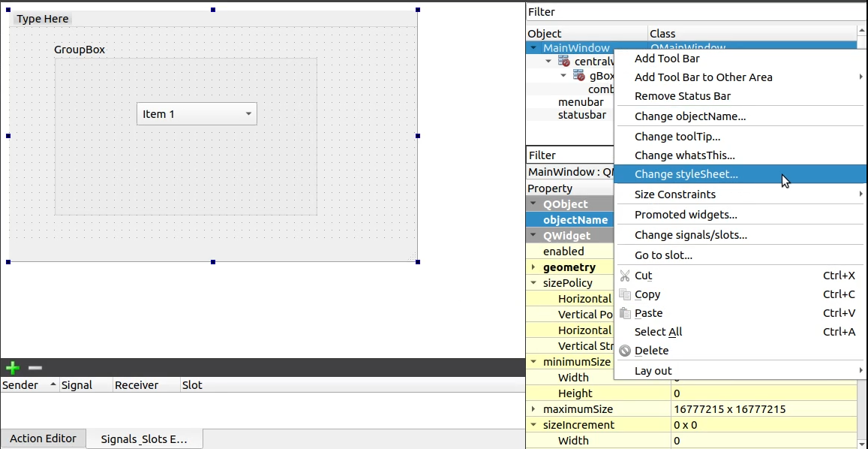868x449 pixels.
Task: Click the Slot column header
Action: (352, 385)
